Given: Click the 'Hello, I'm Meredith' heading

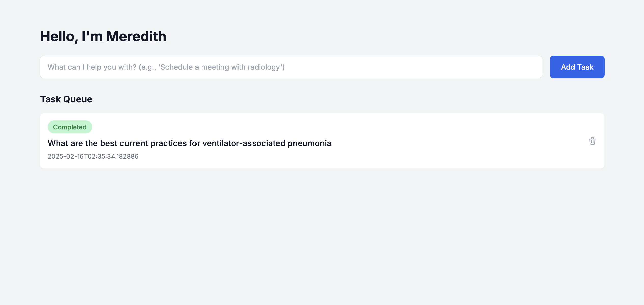Looking at the screenshot, I should 103,36.
